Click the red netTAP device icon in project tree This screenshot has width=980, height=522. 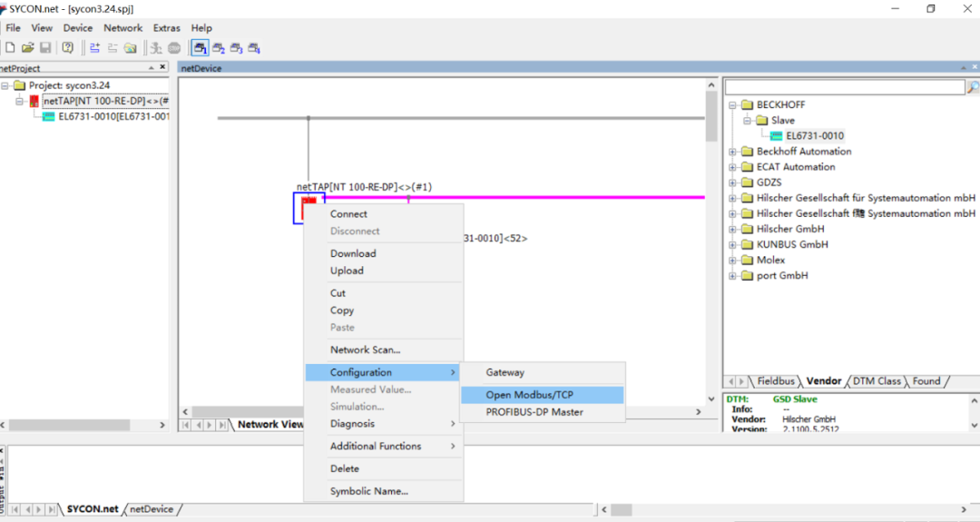point(34,101)
